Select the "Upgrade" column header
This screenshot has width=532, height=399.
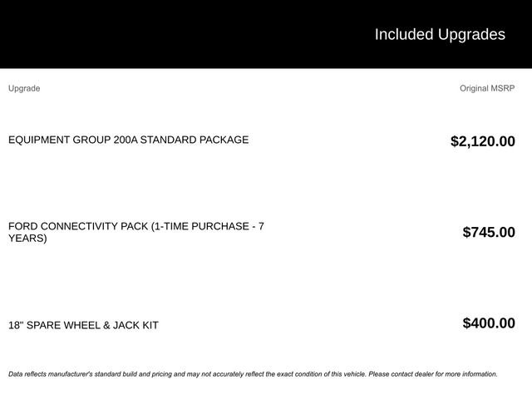tap(24, 88)
